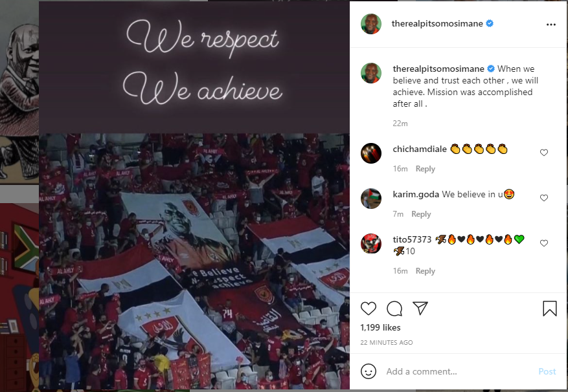The height and width of the screenshot is (392, 568).
Task: Like chichamdiale's comment
Action: 544,153
